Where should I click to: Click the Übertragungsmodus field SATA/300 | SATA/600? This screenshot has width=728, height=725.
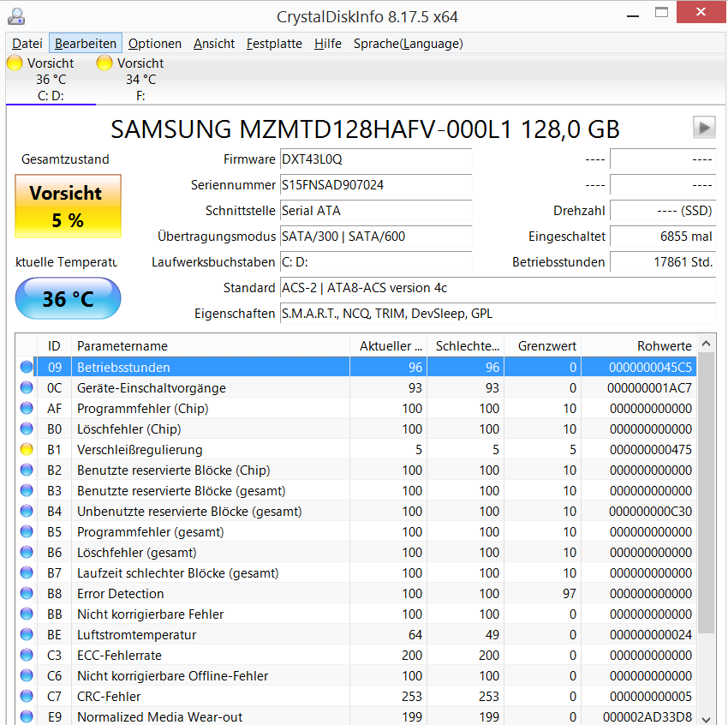tap(376, 236)
